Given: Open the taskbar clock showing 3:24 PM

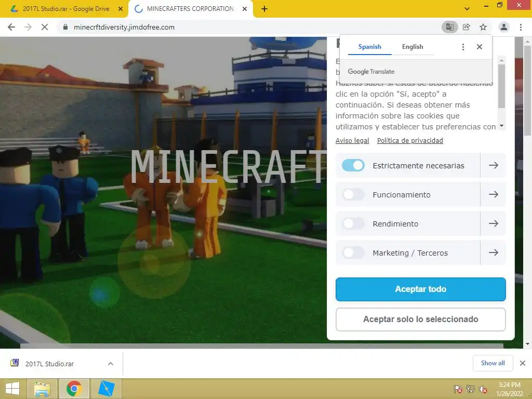Looking at the screenshot, I should click(x=509, y=389).
